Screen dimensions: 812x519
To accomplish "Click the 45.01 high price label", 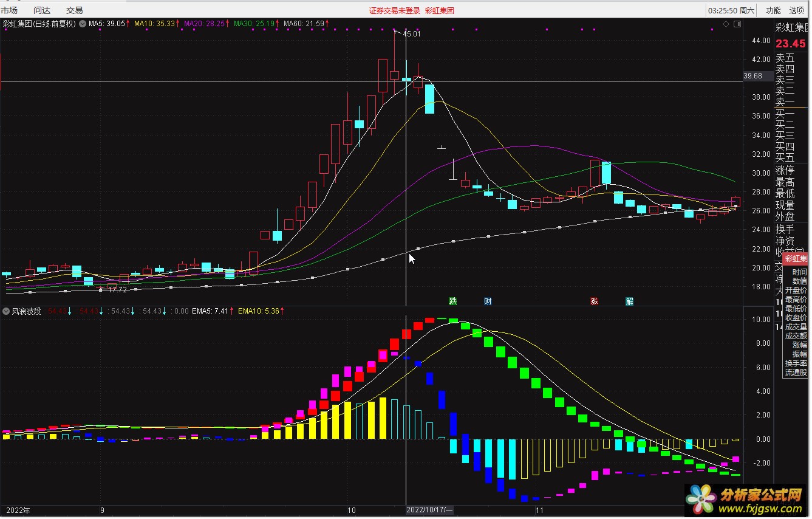I will tap(412, 34).
